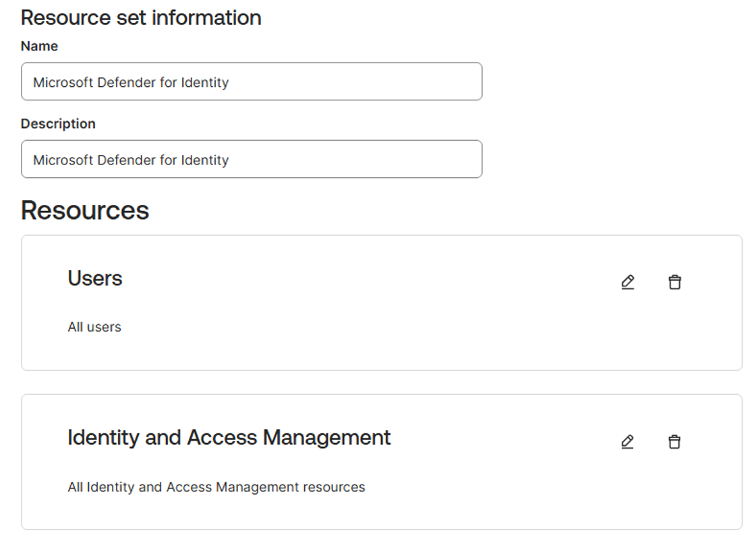Select the pencil icon on the lower resource card
The height and width of the screenshot is (533, 756).
pyautogui.click(x=627, y=442)
